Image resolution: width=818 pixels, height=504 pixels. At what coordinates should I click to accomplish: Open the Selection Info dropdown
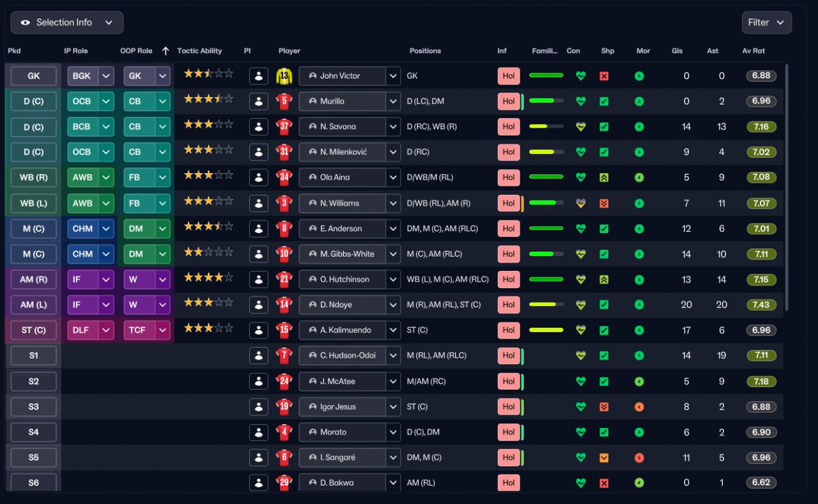(67, 22)
